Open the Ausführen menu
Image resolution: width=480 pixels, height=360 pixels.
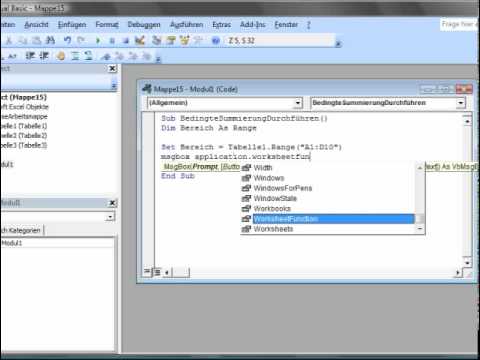186,25
